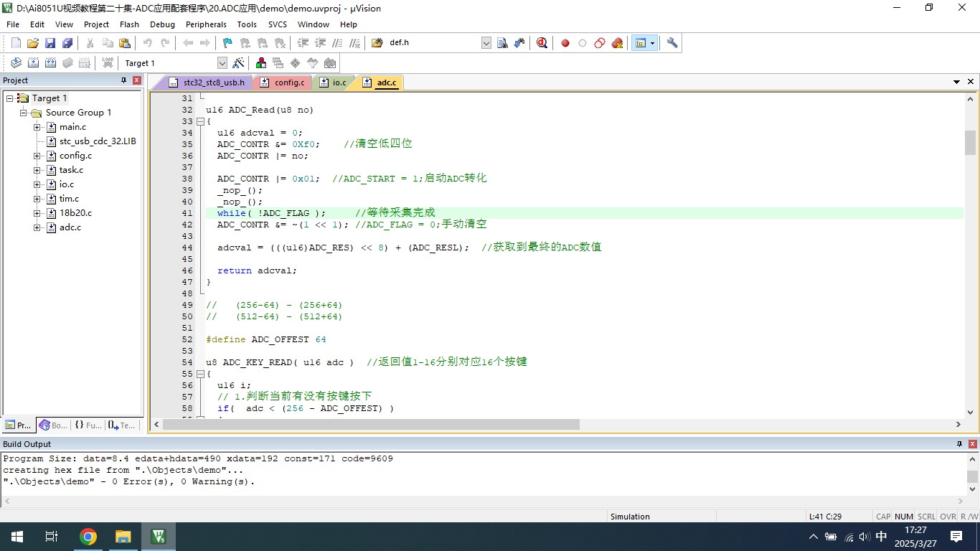Open the Debug menu
This screenshot has height=551, width=980.
pyautogui.click(x=162, y=24)
